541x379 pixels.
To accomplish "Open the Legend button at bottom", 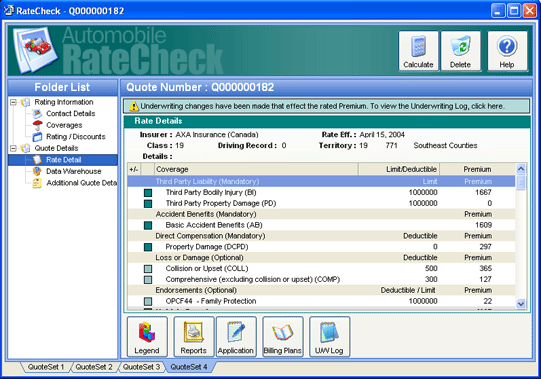I will pos(147,337).
